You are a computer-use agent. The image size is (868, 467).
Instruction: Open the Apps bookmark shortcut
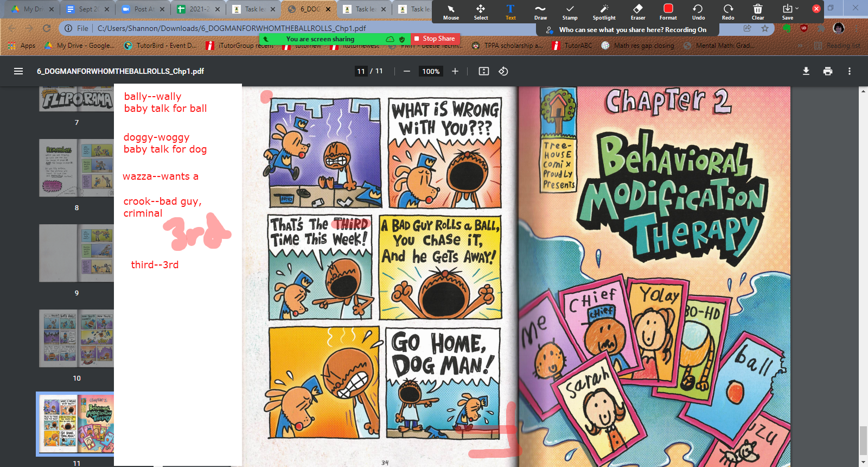pos(22,46)
